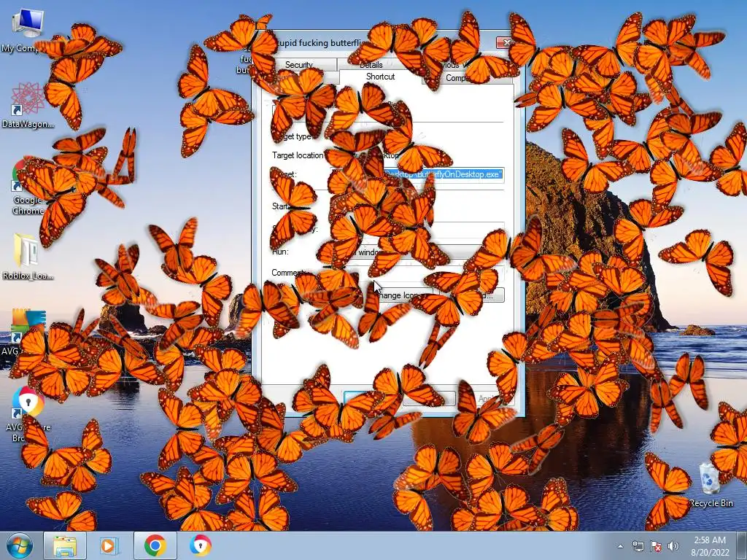Open the volume control tray icon

673,546
